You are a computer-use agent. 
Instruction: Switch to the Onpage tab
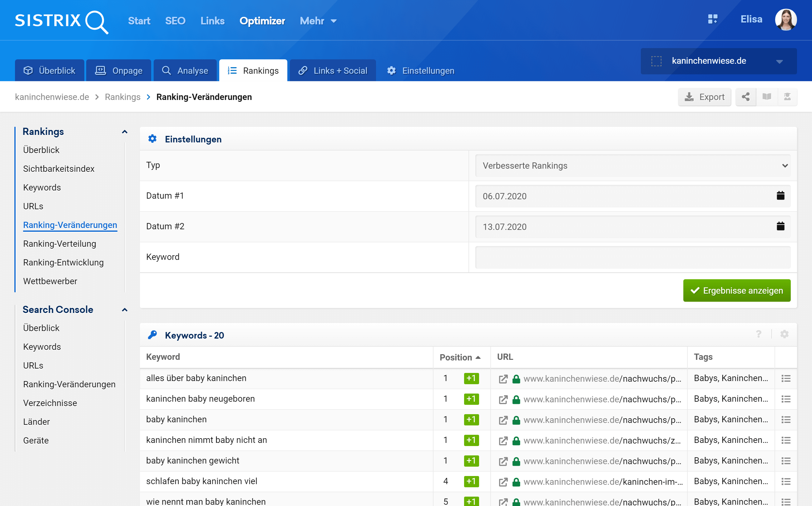(x=119, y=71)
